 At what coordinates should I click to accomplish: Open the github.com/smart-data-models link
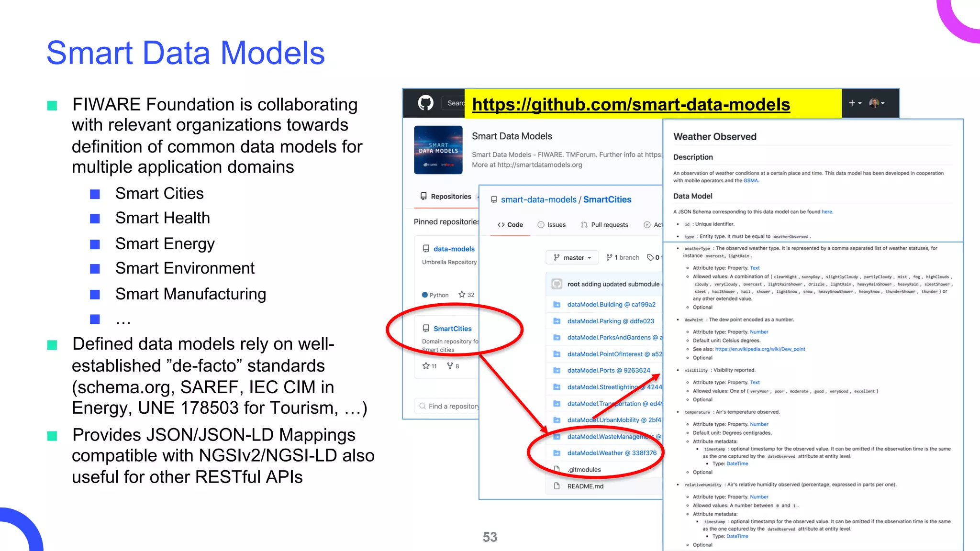(x=631, y=104)
